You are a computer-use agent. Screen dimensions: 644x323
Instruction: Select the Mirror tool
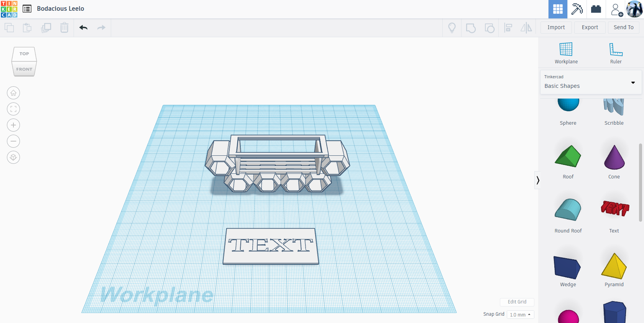(526, 28)
